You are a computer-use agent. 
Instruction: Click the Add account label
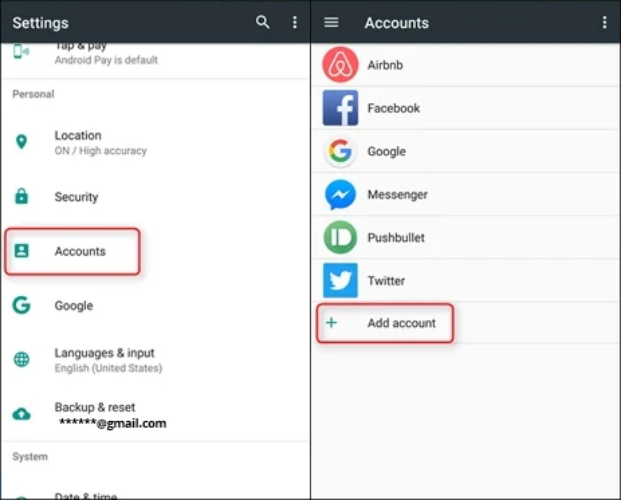click(401, 323)
